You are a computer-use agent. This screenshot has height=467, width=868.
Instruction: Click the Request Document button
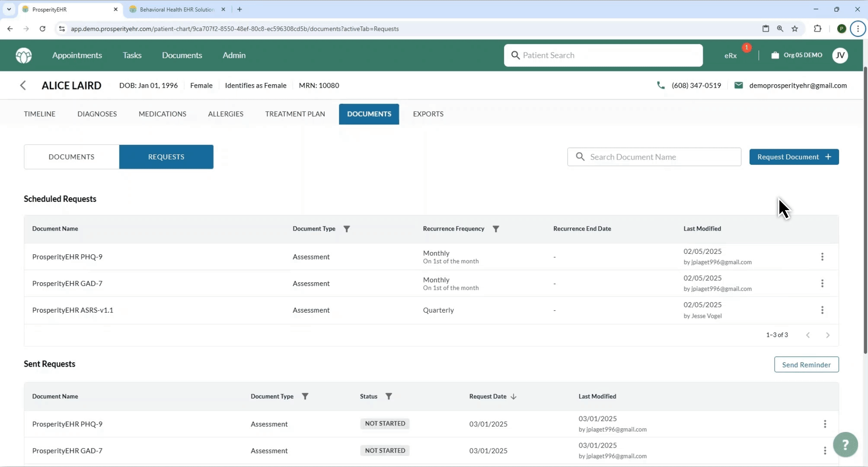794,157
